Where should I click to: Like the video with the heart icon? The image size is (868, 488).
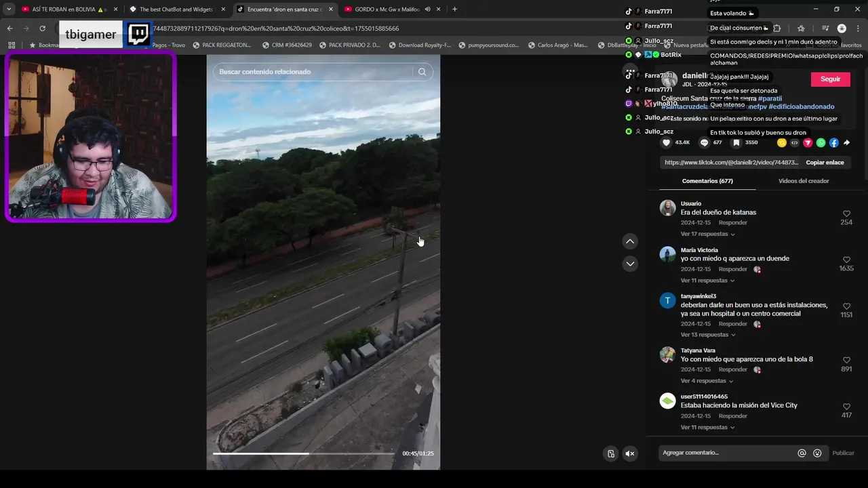pyautogui.click(x=667, y=143)
